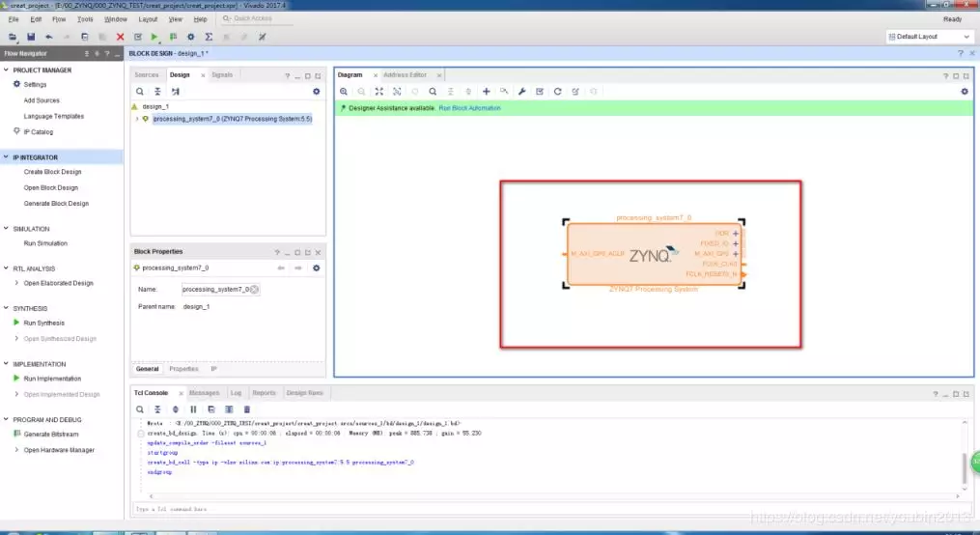Open project settings gear in main toolbar
The height and width of the screenshot is (535, 980).
190,37
